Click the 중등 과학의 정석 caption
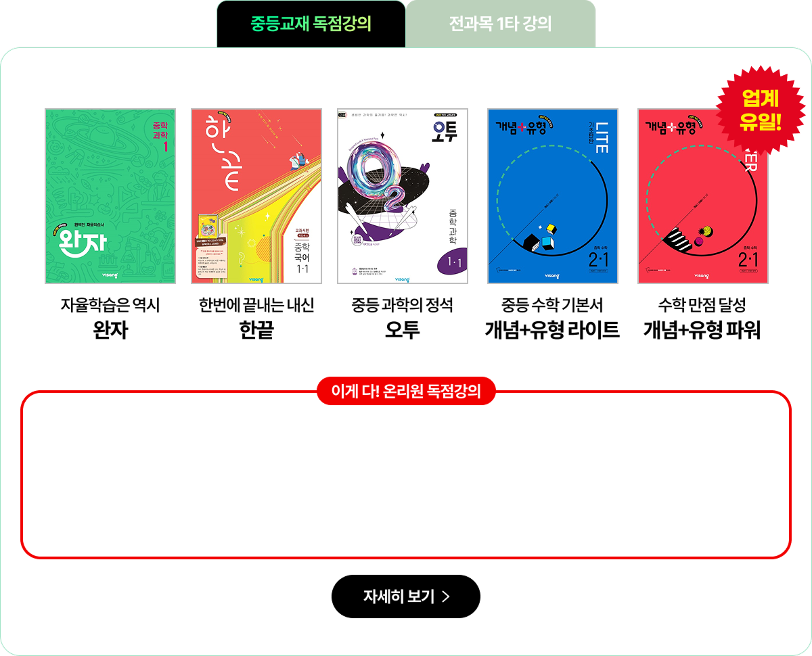812x656 pixels. click(x=403, y=305)
